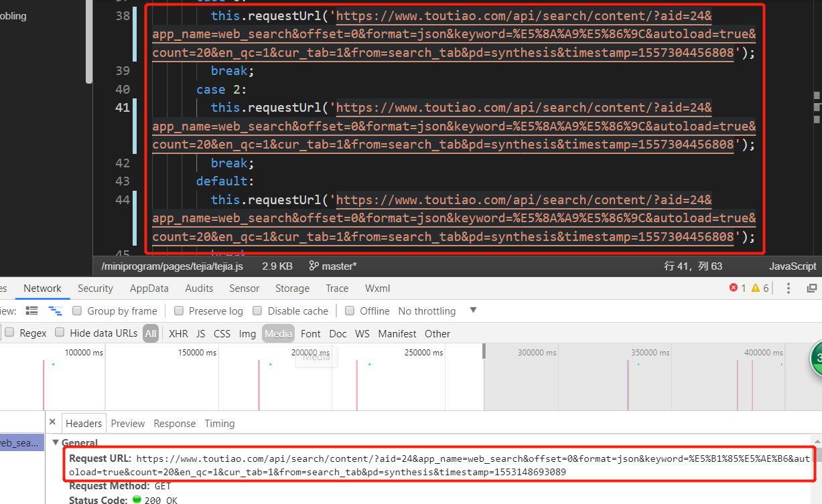Click the file tree vertical scrollbar
The image size is (822, 504).
(89, 41)
